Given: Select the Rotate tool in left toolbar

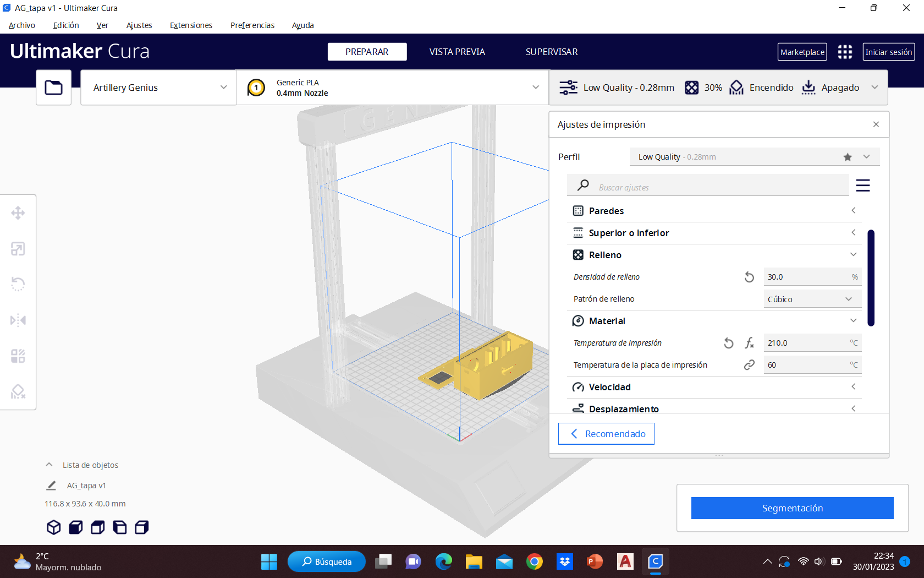Looking at the screenshot, I should point(18,284).
